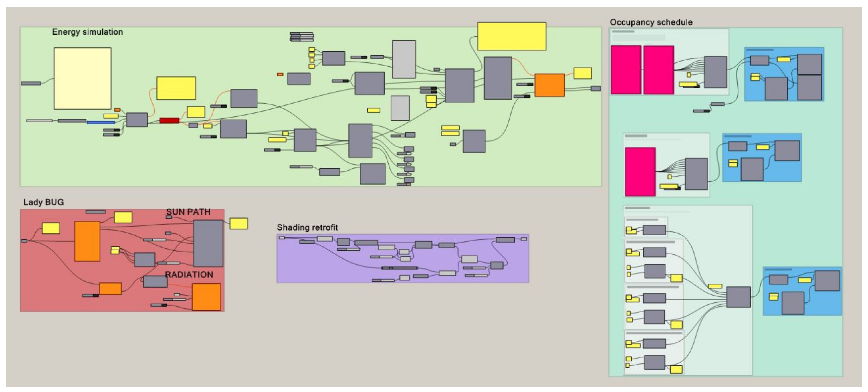Screen dimensions: 868x392
Task: Select the tall orange component in Lady BUG
Action: pyautogui.click(x=87, y=241)
